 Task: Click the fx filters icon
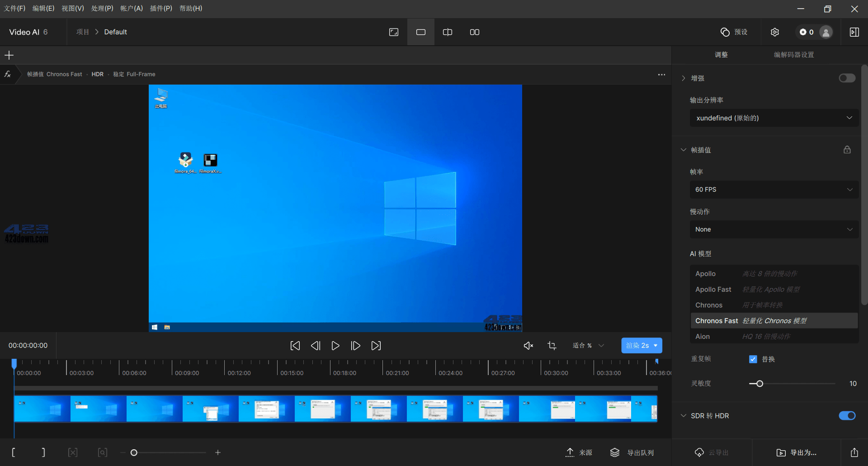(x=8, y=74)
